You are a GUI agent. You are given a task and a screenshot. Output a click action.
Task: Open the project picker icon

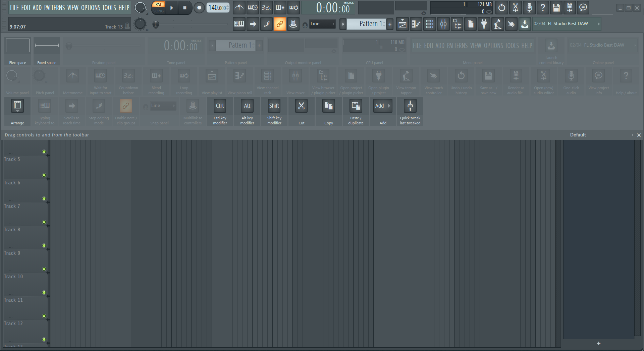pos(471,24)
